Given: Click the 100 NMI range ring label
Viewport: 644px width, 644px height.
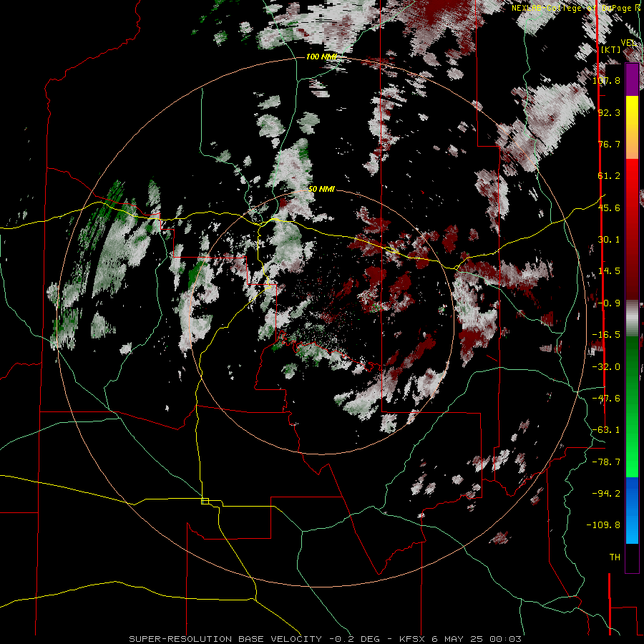Looking at the screenshot, I should tap(321, 57).
